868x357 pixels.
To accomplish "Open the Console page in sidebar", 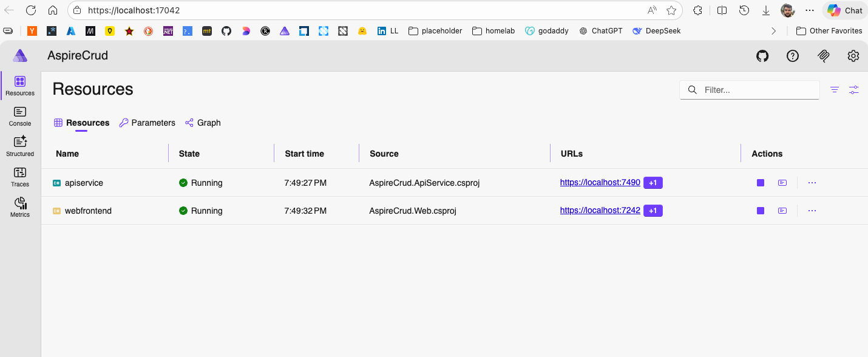I will pyautogui.click(x=20, y=116).
